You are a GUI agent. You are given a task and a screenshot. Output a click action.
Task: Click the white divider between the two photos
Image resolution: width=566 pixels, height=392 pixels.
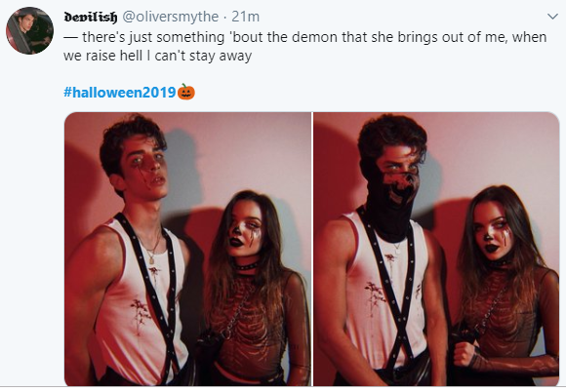click(312, 249)
